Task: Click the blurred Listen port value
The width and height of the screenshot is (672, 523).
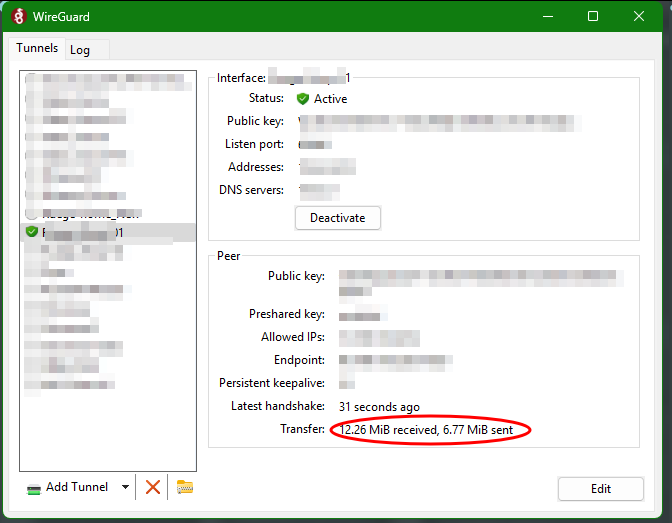Action: [315, 144]
